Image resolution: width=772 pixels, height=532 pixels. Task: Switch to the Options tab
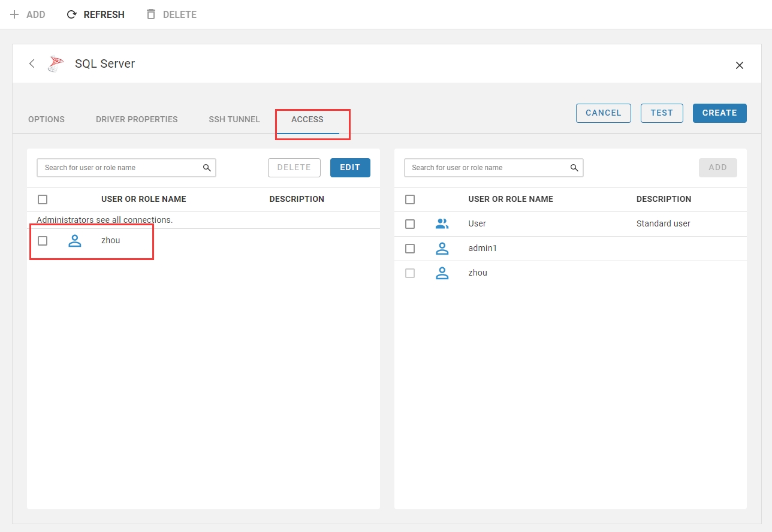(46, 119)
